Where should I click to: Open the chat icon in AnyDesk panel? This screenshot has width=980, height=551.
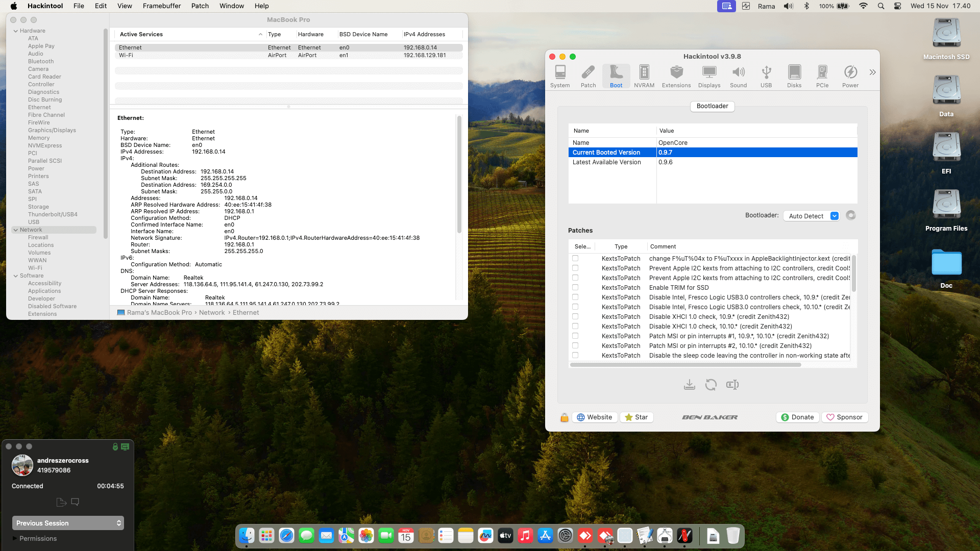[75, 502]
